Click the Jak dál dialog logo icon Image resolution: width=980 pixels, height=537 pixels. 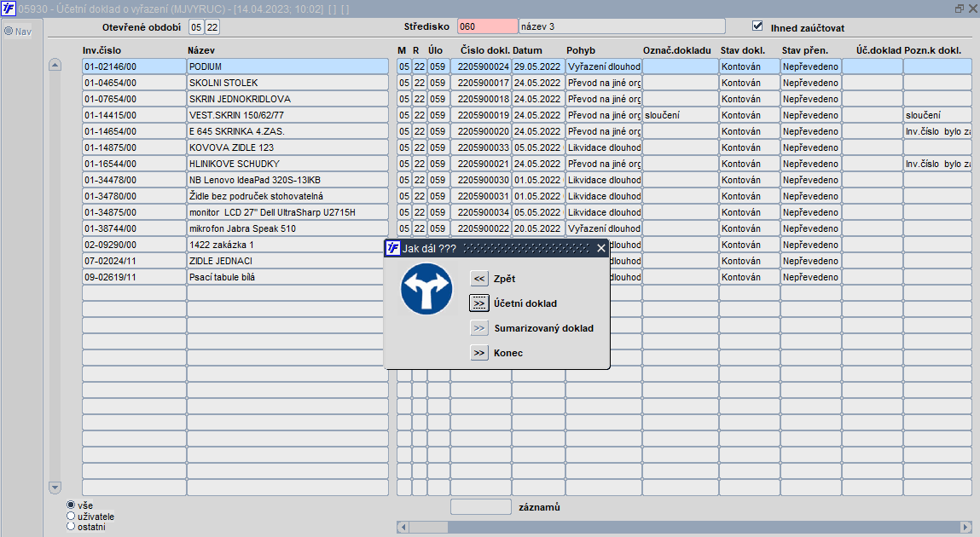[393, 248]
